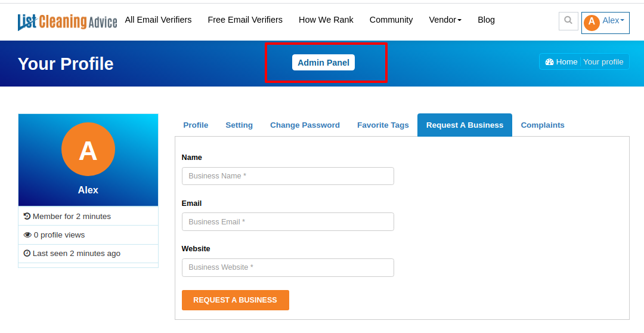Select the Favorite Tags tab
The height and width of the screenshot is (333, 644).
pyautogui.click(x=383, y=125)
